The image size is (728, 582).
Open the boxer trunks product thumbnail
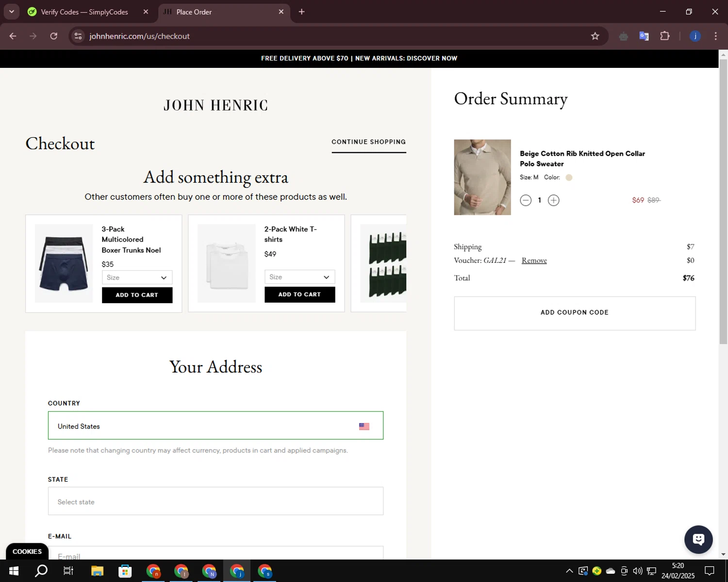pos(64,263)
